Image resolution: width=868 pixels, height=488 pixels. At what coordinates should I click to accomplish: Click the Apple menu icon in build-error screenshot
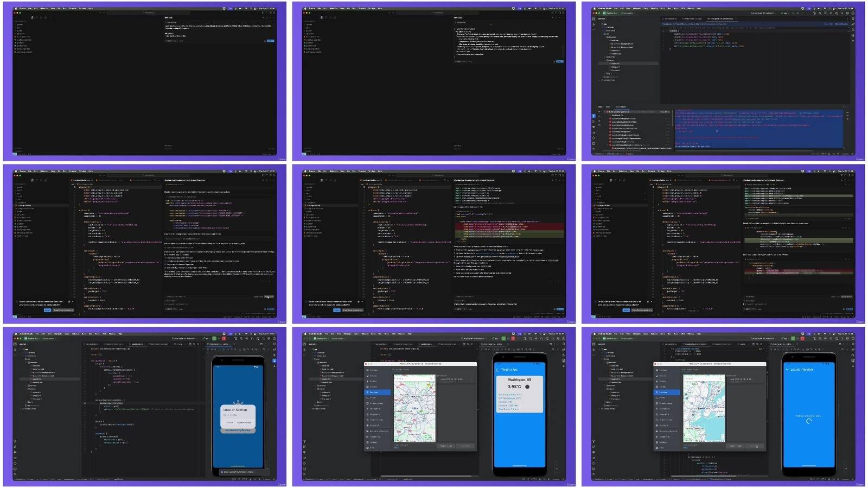tap(594, 8)
